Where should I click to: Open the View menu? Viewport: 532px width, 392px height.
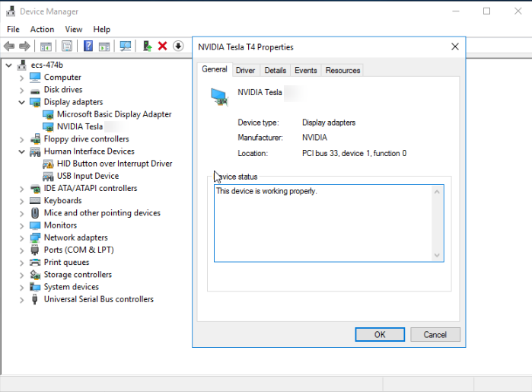(74, 30)
